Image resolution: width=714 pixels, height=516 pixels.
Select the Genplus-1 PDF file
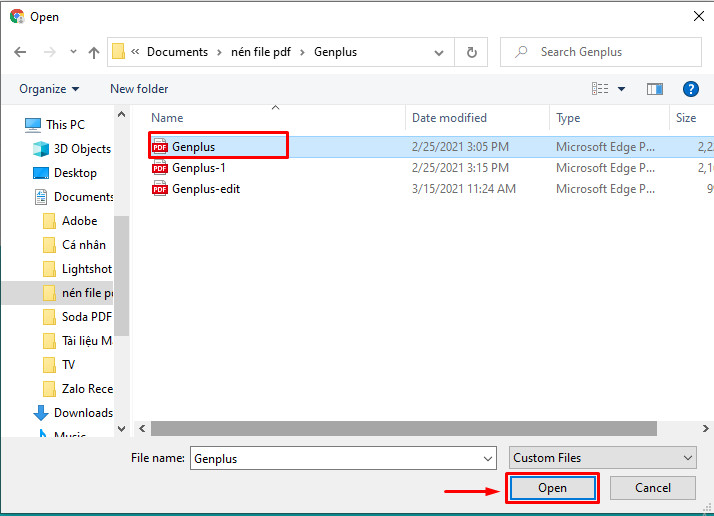(x=198, y=168)
